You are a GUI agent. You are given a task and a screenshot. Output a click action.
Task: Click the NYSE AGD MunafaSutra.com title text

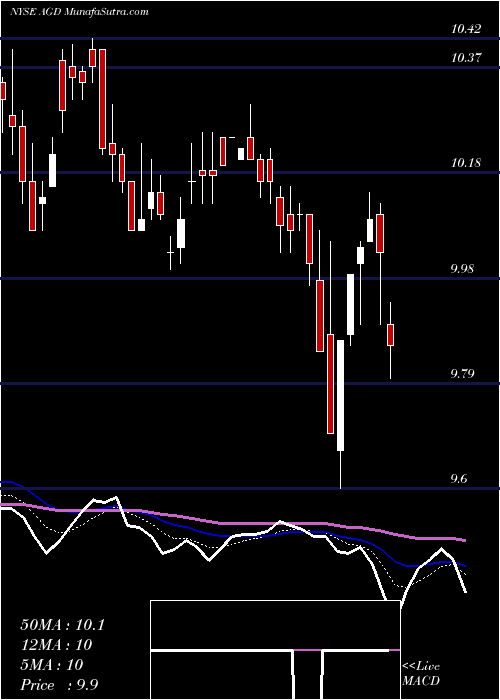(79, 12)
